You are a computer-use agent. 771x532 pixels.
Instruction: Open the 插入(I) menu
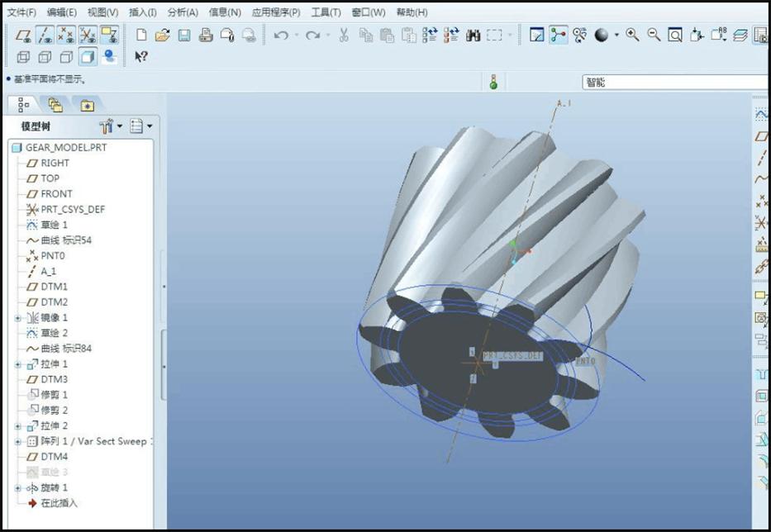[143, 12]
